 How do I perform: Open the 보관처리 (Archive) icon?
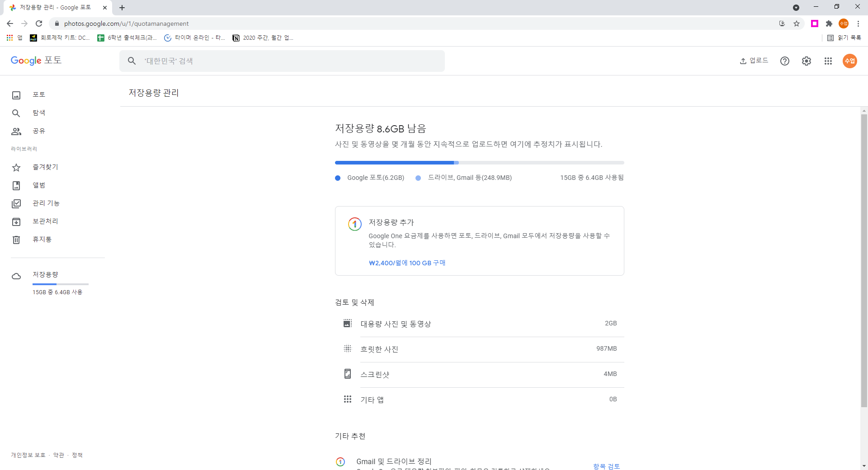(x=16, y=221)
